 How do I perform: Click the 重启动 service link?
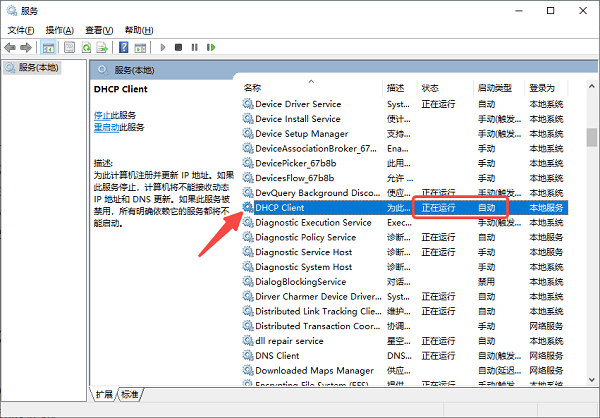click(x=106, y=127)
